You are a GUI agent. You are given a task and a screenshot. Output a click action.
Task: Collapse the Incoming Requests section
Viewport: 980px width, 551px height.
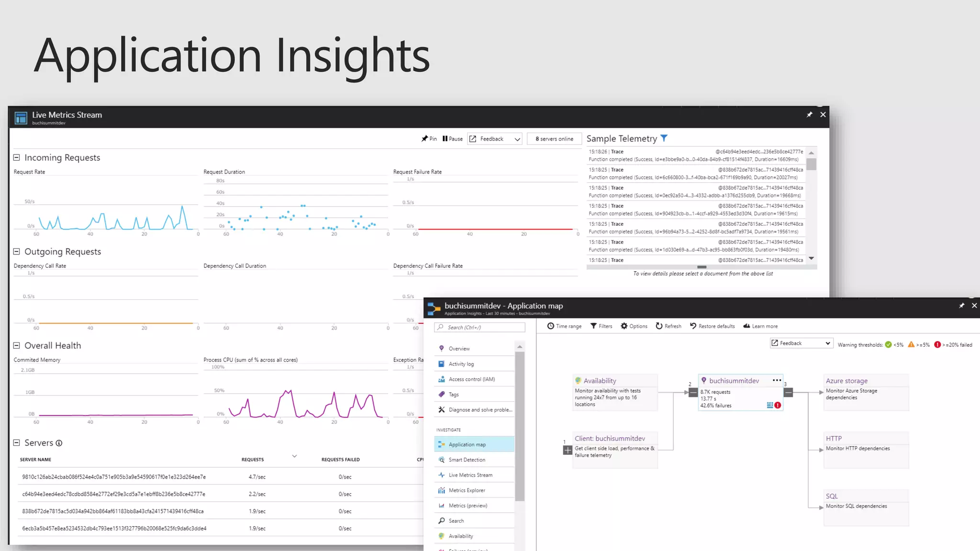(x=17, y=157)
